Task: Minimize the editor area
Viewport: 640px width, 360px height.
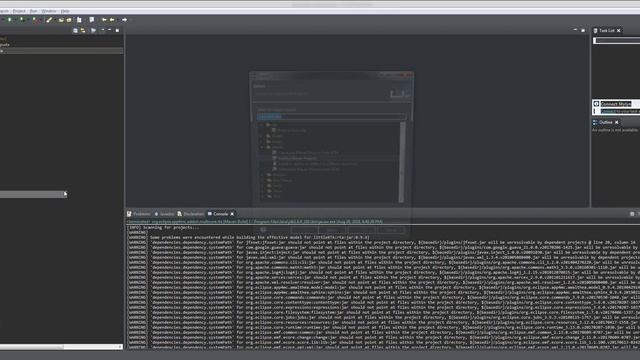Action: pos(575,30)
